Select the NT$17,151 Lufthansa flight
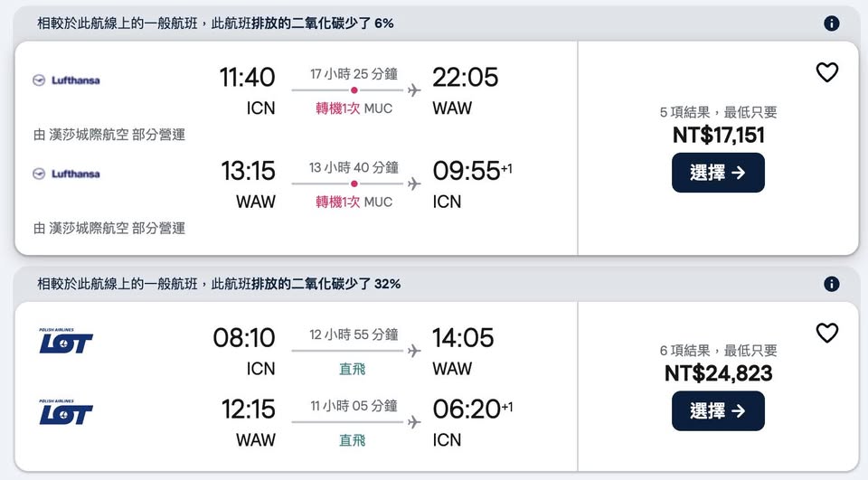This screenshot has height=480, width=868. (x=718, y=173)
